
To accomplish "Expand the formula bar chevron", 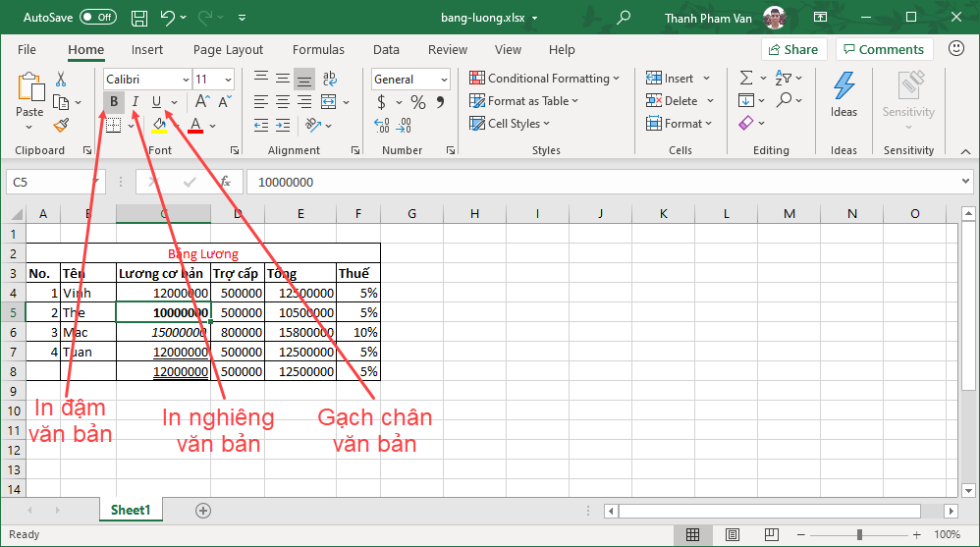I will pyautogui.click(x=965, y=182).
